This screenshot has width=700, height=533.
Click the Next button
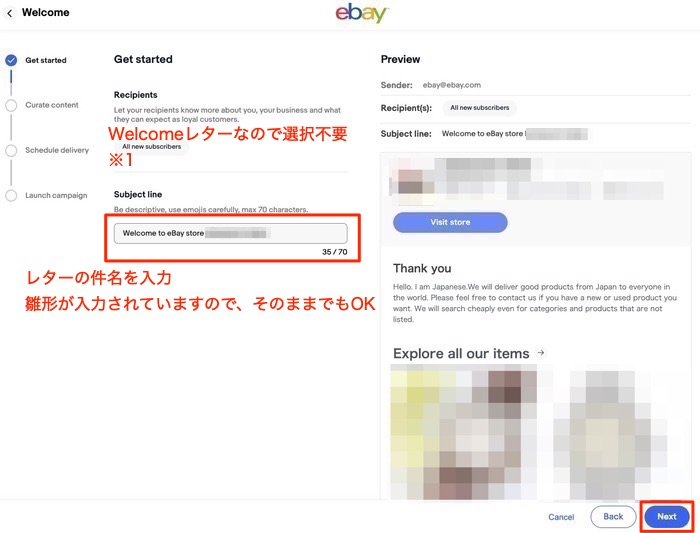667,516
